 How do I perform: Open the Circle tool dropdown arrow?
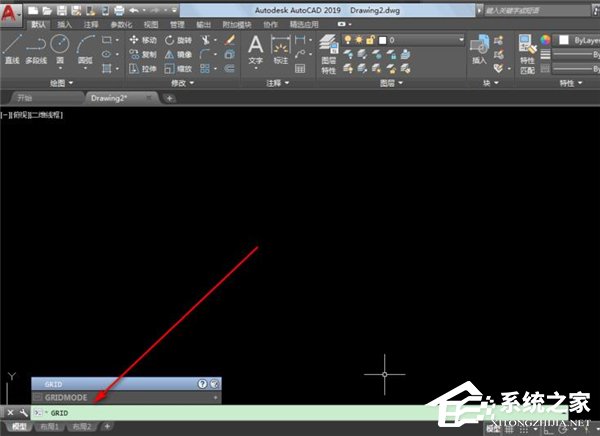[x=60, y=69]
